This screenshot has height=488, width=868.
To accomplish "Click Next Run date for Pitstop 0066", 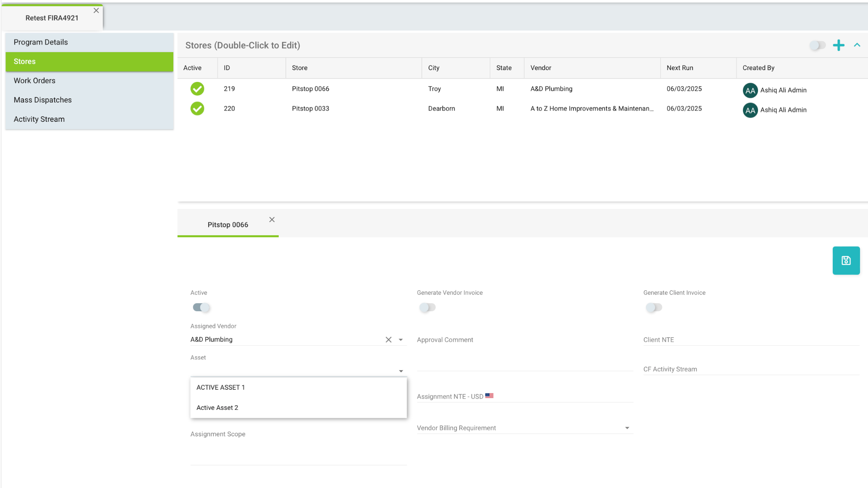I will [x=684, y=89].
